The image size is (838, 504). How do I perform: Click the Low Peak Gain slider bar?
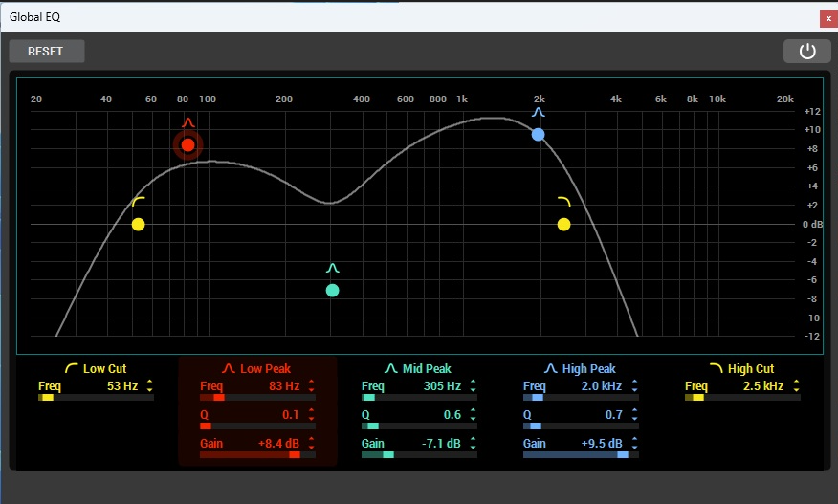pyautogui.click(x=256, y=455)
